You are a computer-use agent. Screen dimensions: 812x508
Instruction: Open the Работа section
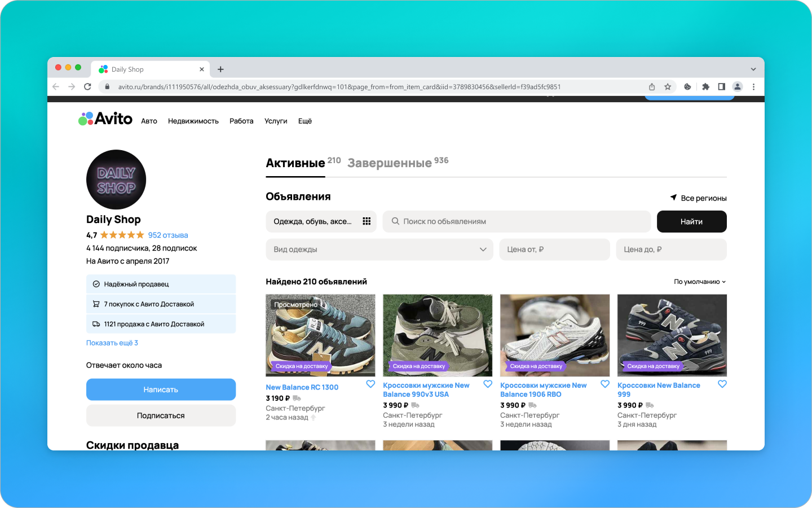[x=241, y=121]
